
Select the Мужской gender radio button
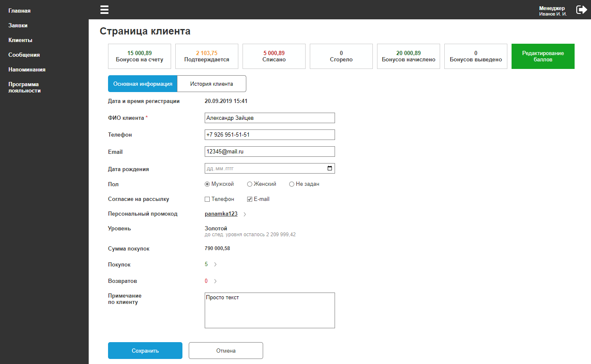click(207, 184)
